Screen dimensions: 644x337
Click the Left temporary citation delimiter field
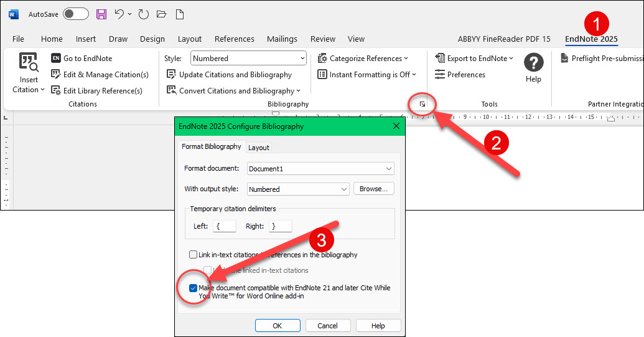[224, 227]
